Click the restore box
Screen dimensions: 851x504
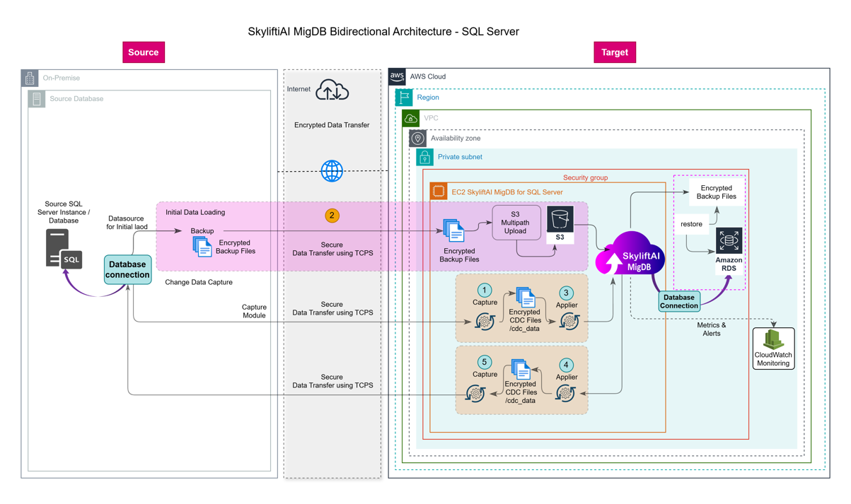[691, 224]
